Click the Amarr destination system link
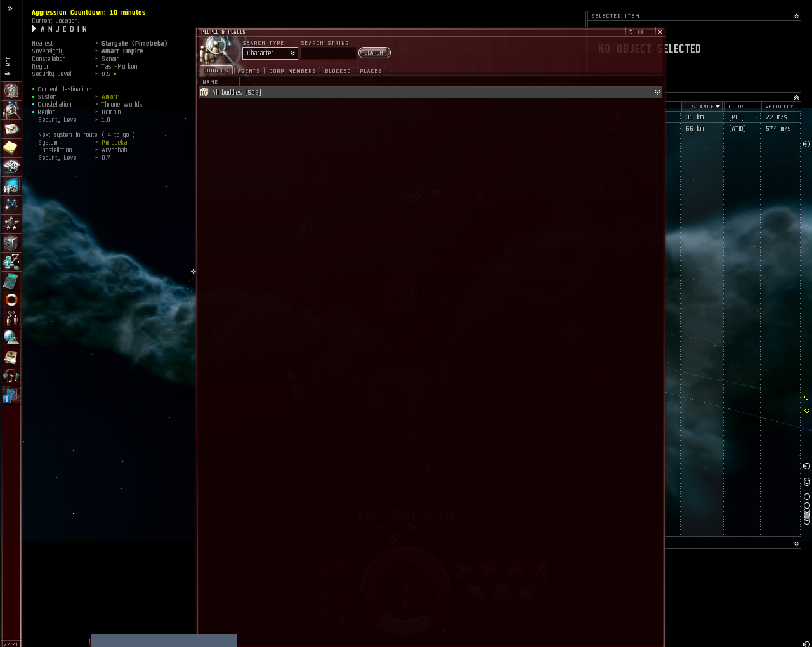This screenshot has width=812, height=647. 110,97
